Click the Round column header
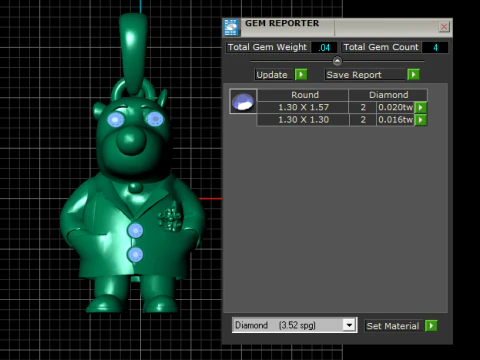The image size is (480, 360). [303, 95]
